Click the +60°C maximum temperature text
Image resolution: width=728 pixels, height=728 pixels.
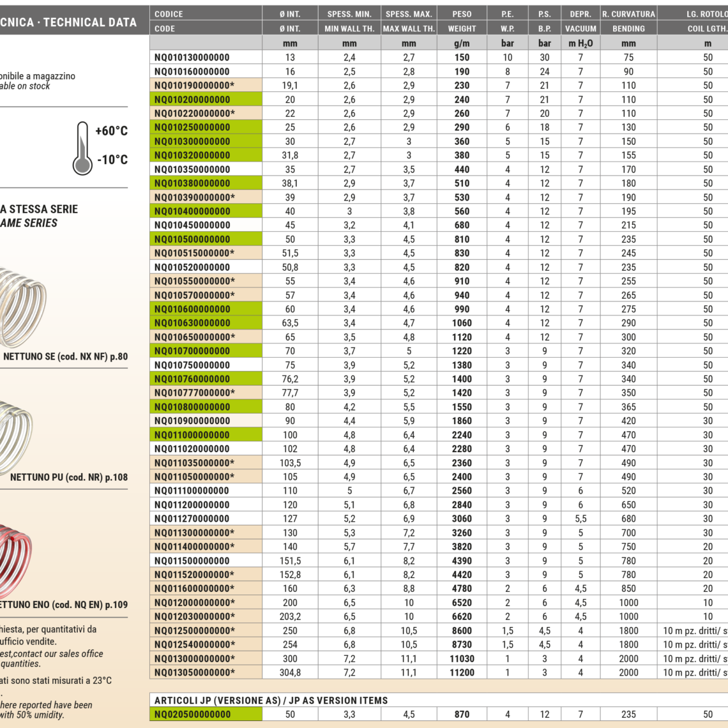(x=112, y=132)
